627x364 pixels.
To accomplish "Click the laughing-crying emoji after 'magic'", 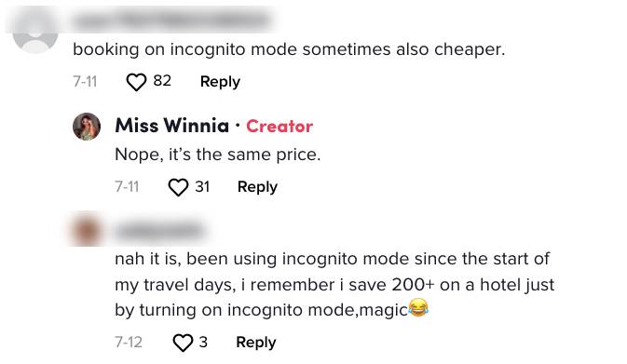I will pos(418,307).
